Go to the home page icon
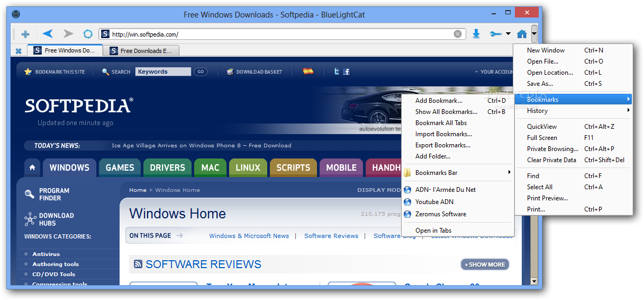This screenshot has height=300, width=644. point(522,34)
